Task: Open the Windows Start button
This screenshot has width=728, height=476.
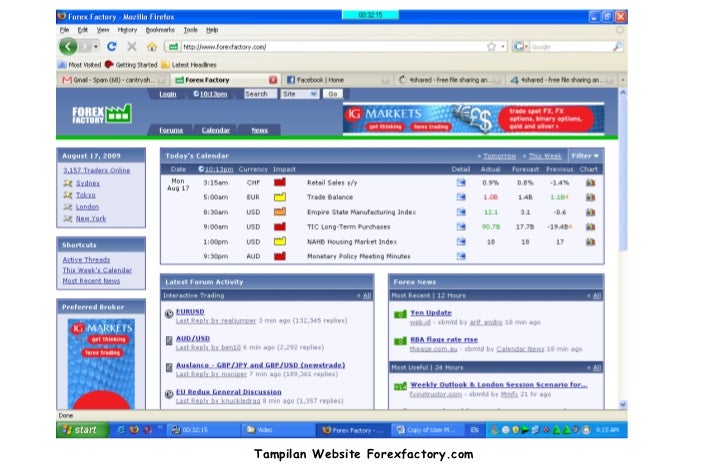Action: 82,430
